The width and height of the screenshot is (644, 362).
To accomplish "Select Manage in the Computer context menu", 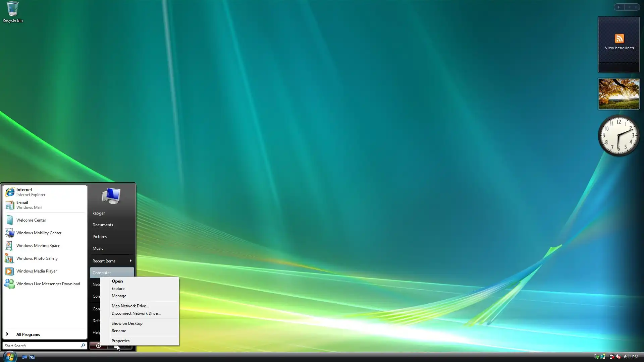I will pos(119,296).
